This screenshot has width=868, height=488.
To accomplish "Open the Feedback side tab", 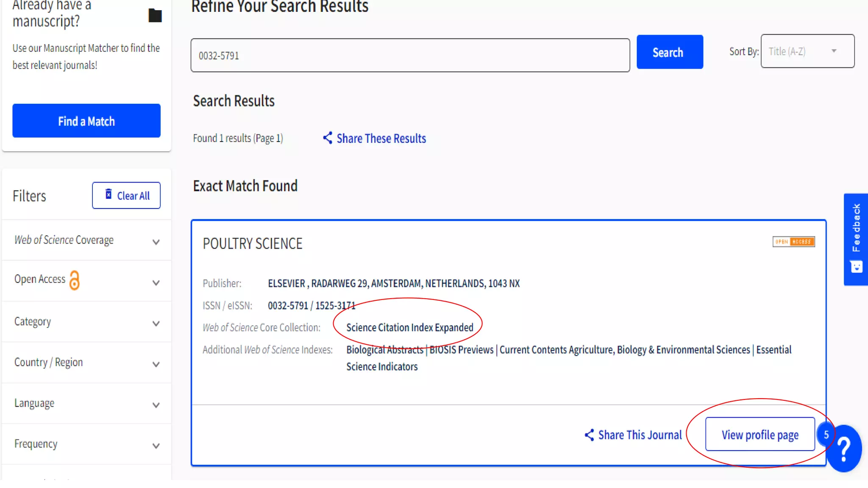I will [x=856, y=239].
